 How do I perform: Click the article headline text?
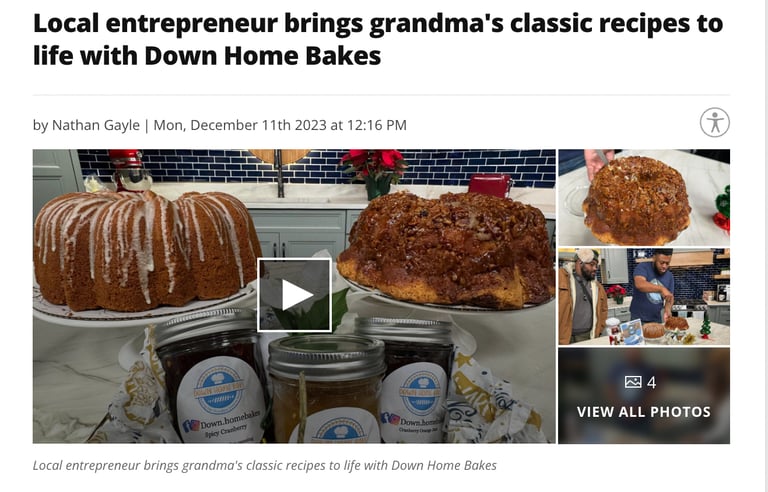pos(378,39)
